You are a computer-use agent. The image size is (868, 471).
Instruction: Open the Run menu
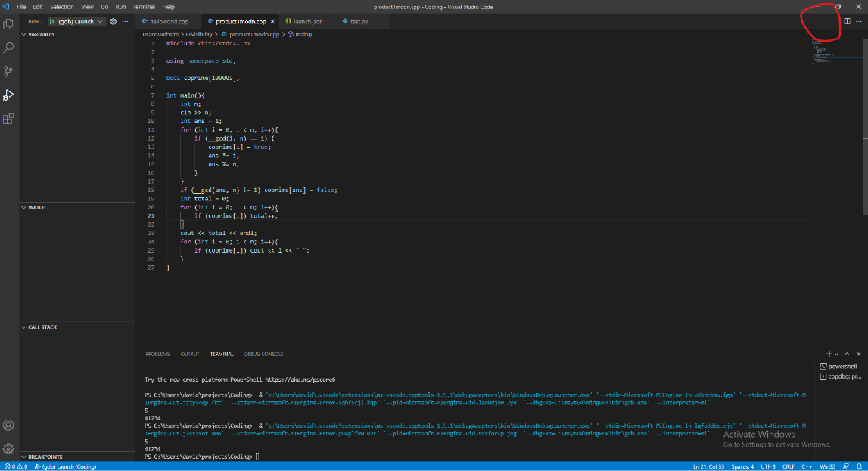(x=120, y=7)
